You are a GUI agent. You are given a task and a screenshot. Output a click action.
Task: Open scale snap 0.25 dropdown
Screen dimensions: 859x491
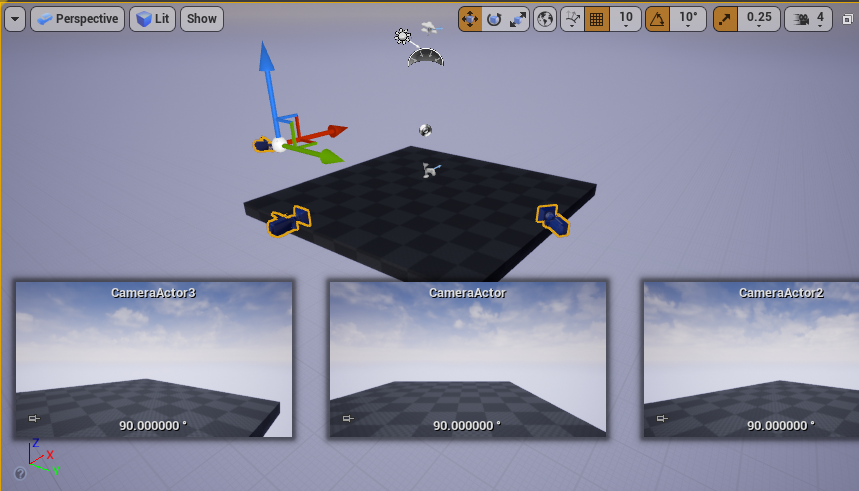[759, 19]
